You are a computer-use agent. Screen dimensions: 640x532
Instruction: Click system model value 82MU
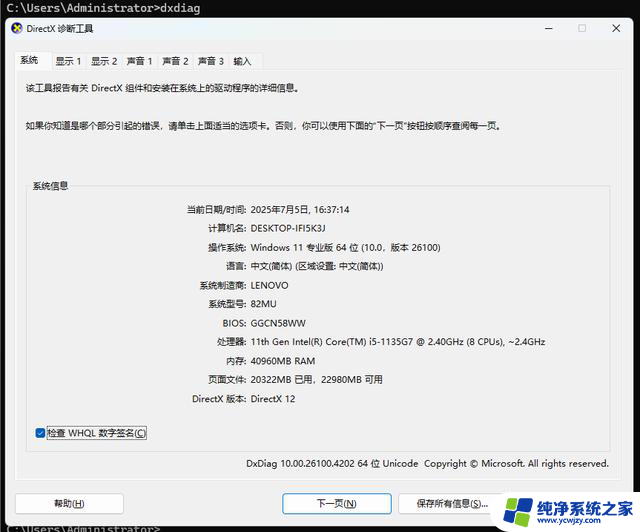pyautogui.click(x=263, y=304)
